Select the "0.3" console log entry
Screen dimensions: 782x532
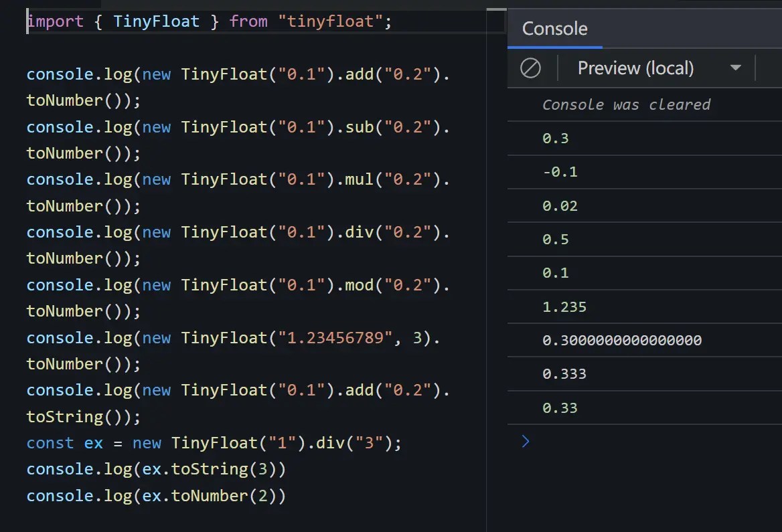point(554,138)
